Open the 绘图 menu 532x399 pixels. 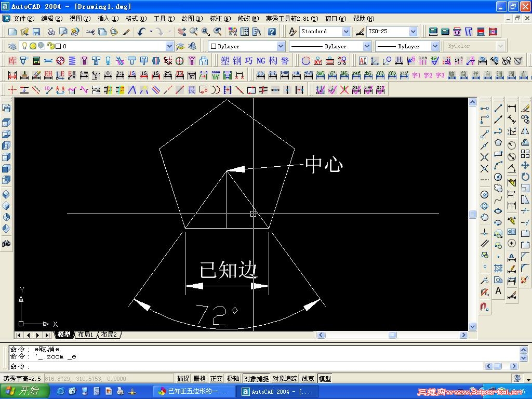[x=192, y=19]
